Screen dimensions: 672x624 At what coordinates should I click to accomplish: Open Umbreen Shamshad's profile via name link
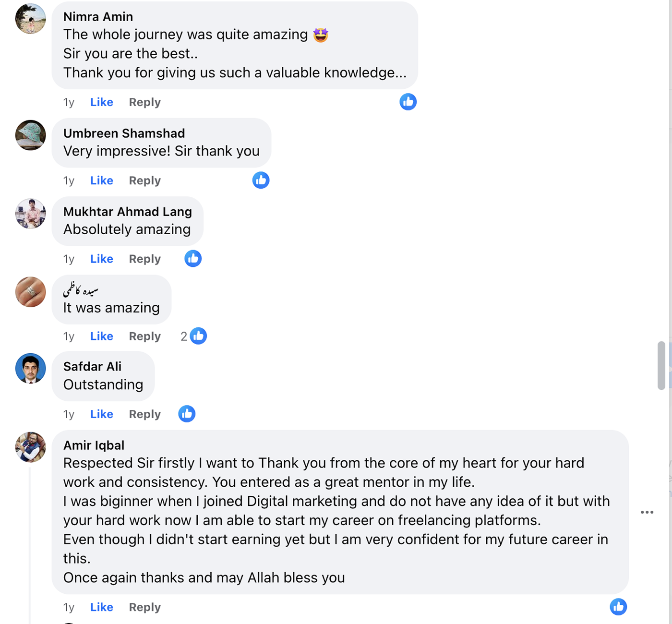(124, 133)
